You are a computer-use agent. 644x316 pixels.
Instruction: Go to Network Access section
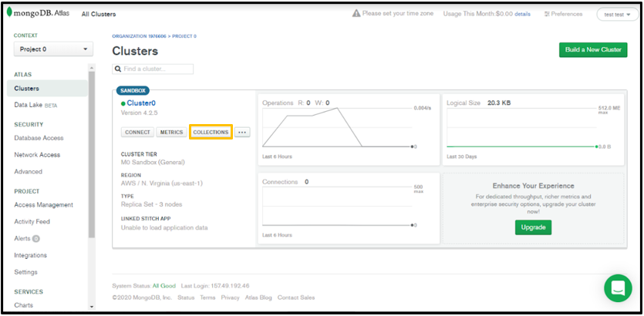click(x=37, y=155)
